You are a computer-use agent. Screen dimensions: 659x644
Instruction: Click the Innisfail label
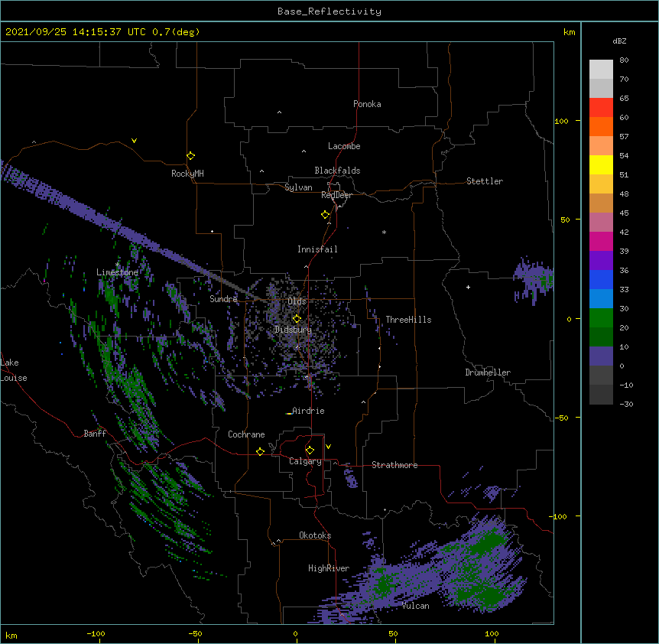(317, 249)
